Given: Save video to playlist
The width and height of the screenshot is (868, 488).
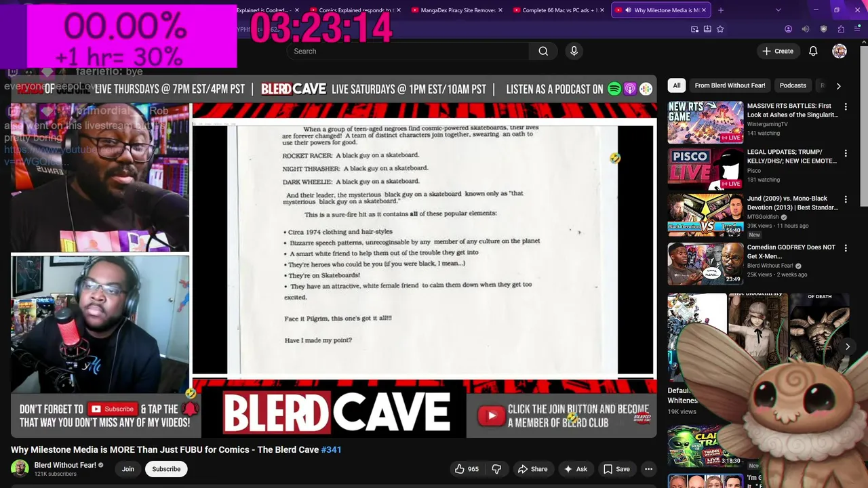Looking at the screenshot, I should pyautogui.click(x=616, y=469).
